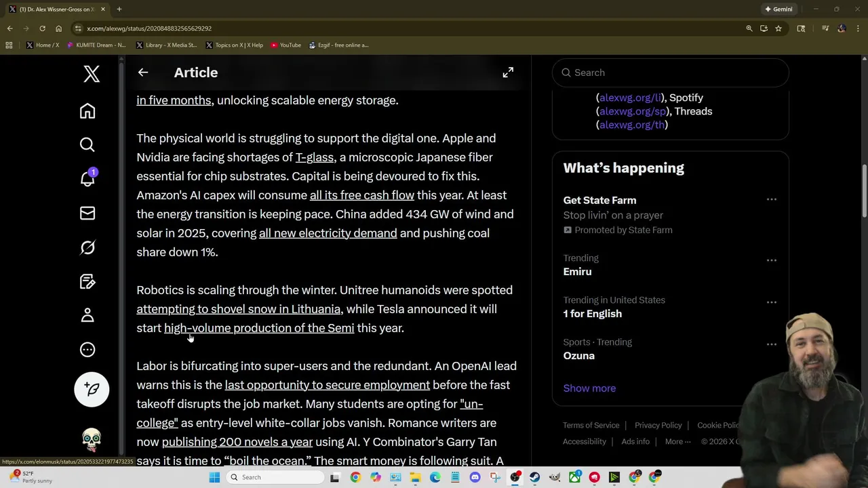Open weather widget showing 52°F
This screenshot has height=488, width=868.
pyautogui.click(x=31, y=477)
